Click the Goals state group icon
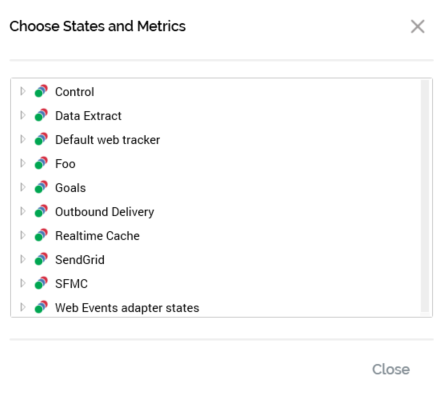The height and width of the screenshot is (393, 444). coord(41,187)
